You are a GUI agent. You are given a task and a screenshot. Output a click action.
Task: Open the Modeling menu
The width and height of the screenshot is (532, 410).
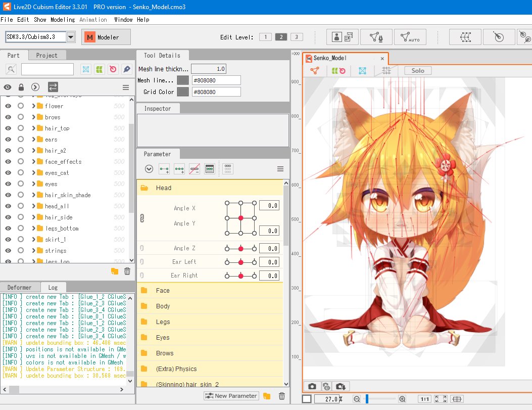click(63, 20)
